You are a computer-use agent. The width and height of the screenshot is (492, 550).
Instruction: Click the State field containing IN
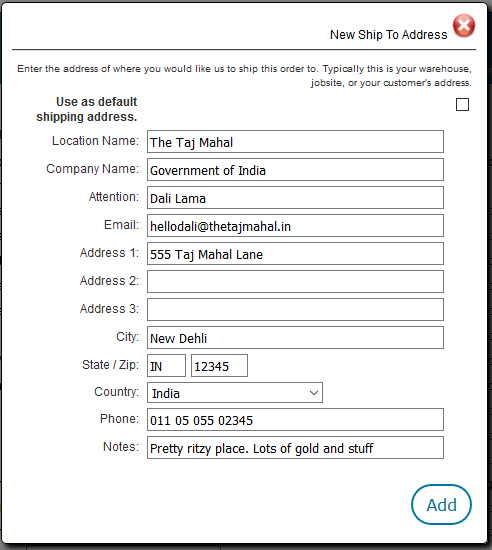(166, 366)
